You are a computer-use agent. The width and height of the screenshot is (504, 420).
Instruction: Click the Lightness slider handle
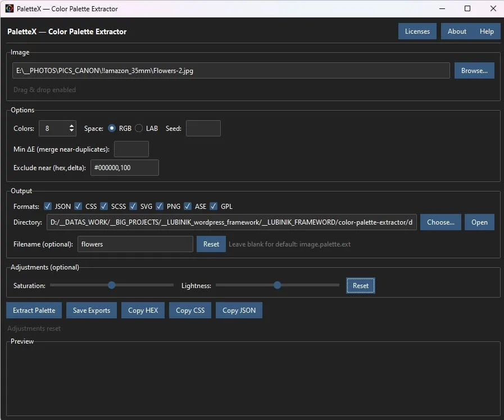tap(277, 285)
